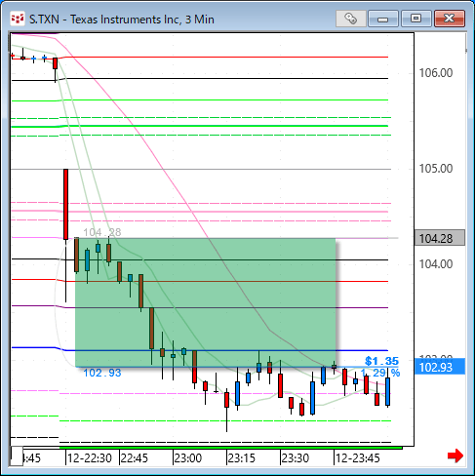Click the gray 104.28 label above the green box
The width and height of the screenshot is (475, 476).
tap(102, 232)
